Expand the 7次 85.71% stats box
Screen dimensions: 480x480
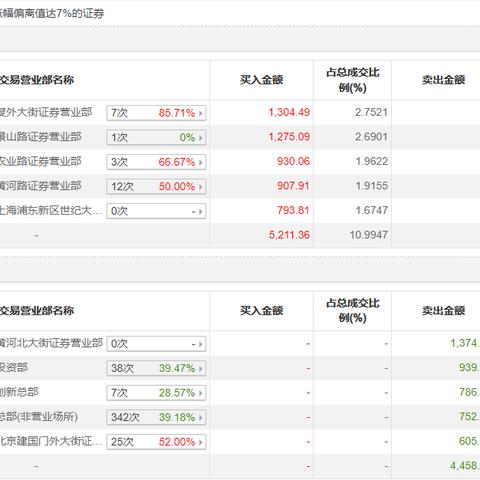click(156, 113)
